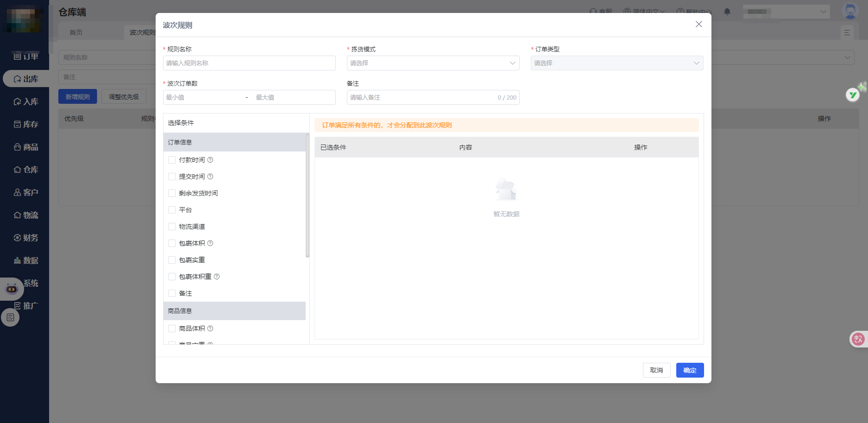Open the account selector dropdown in header
This screenshot has height=423, width=868.
pyautogui.click(x=786, y=12)
